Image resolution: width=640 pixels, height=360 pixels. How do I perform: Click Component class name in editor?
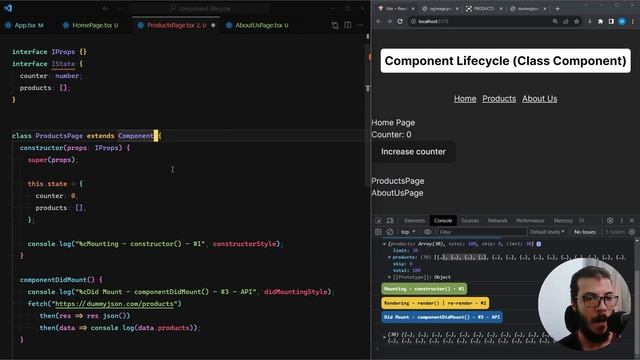click(136, 136)
